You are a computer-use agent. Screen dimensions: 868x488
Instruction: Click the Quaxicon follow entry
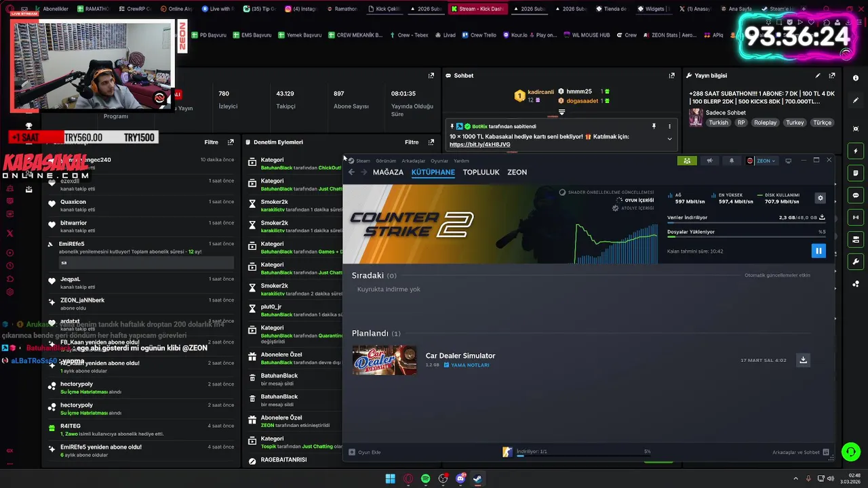(x=141, y=205)
